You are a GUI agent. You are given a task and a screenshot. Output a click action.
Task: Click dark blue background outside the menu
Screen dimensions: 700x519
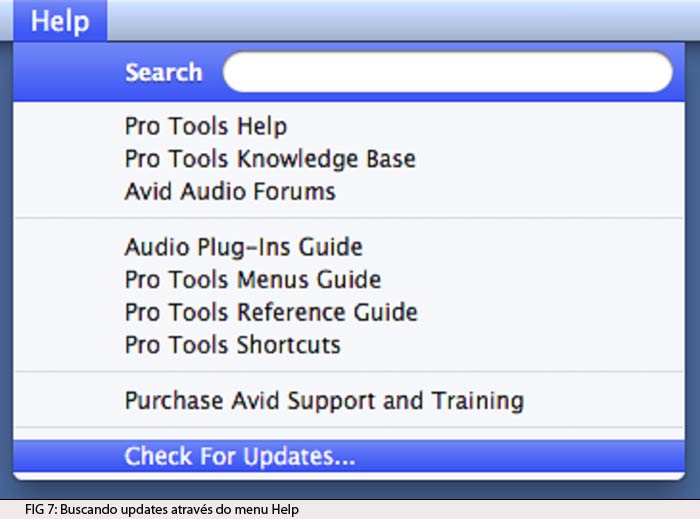pyautogui.click(x=693, y=268)
